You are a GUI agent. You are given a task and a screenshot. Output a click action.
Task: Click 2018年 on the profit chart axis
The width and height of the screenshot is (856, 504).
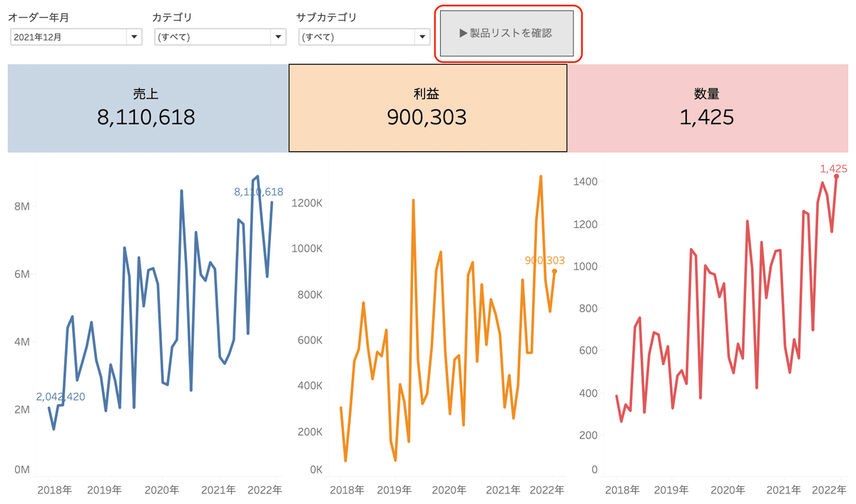tap(347, 490)
